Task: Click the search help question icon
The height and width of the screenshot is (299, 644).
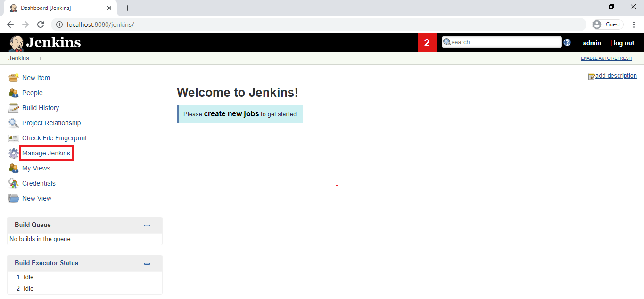Action: 567,42
